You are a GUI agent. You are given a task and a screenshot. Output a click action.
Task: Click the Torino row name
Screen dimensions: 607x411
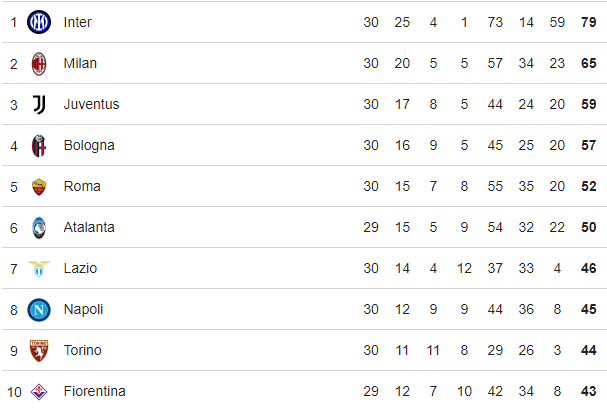[82, 350]
